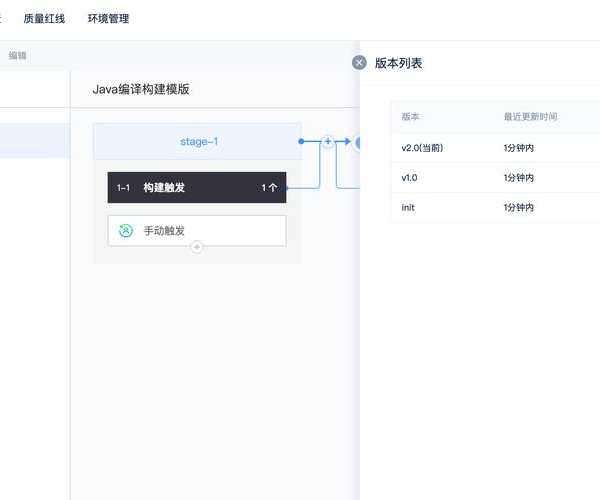
Task: Click the stage-1 connector dot
Action: coord(301,142)
